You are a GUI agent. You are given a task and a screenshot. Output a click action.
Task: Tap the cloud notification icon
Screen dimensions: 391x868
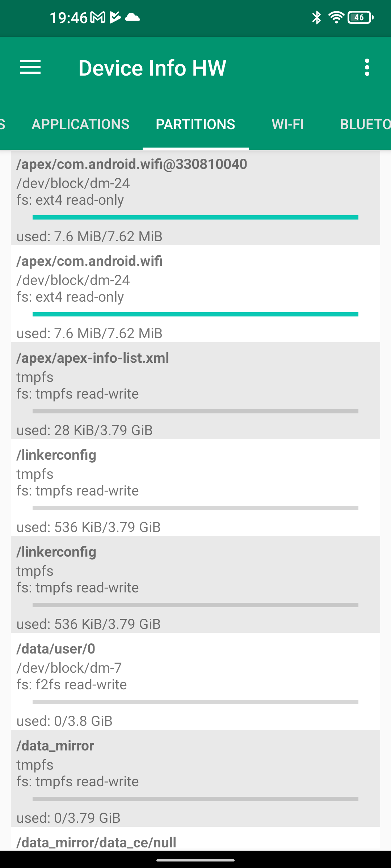click(x=132, y=17)
